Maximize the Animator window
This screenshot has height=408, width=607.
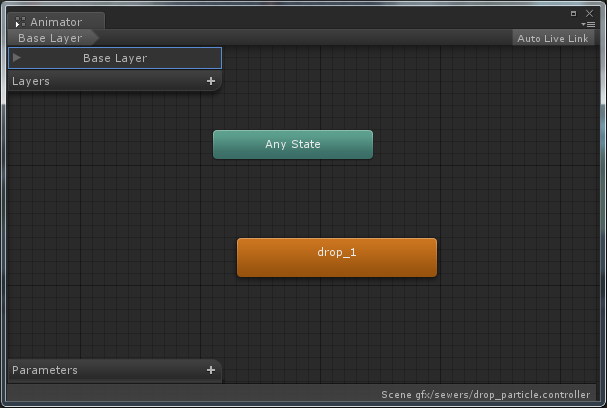tap(573, 14)
